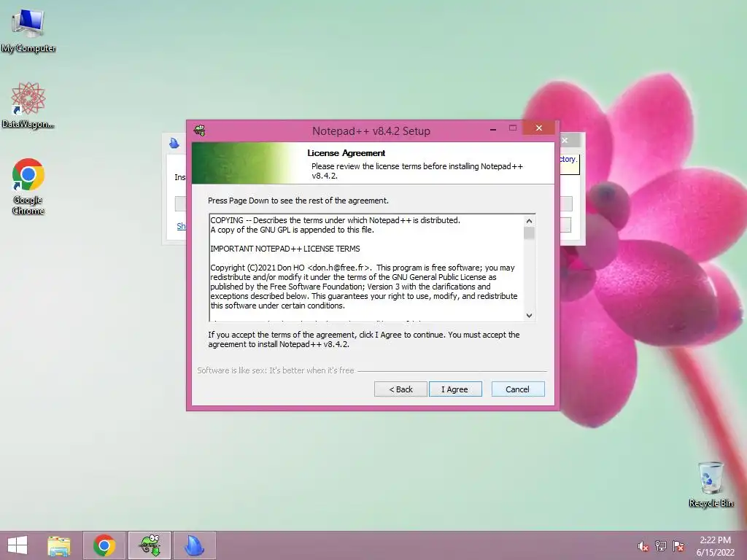This screenshot has height=560, width=747.
Task: Click the I Agree button
Action: pyautogui.click(x=455, y=389)
